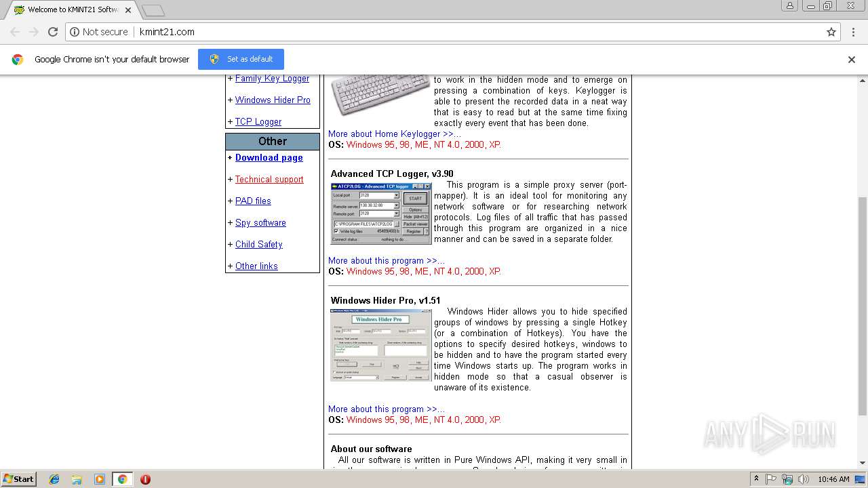Image resolution: width=868 pixels, height=488 pixels.
Task: Click More about this program under TCP Logger
Action: [x=387, y=261]
